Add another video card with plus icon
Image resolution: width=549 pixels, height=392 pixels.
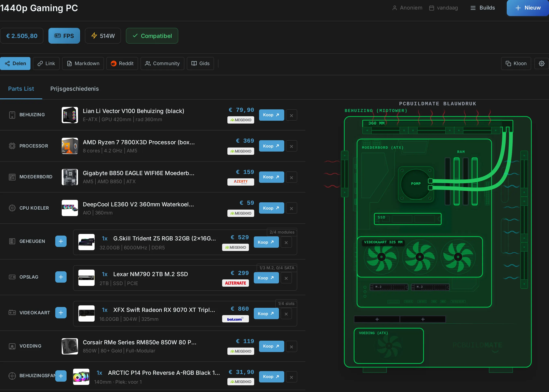pyautogui.click(x=61, y=313)
